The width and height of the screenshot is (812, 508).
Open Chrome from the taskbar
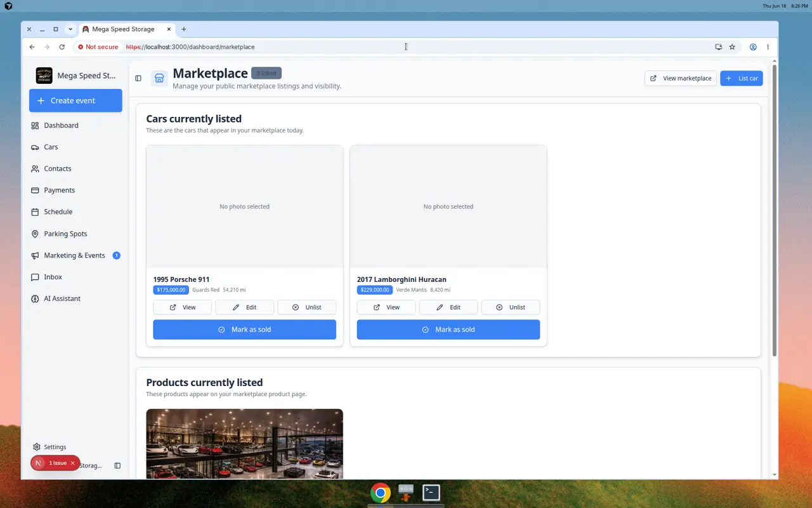tap(381, 493)
